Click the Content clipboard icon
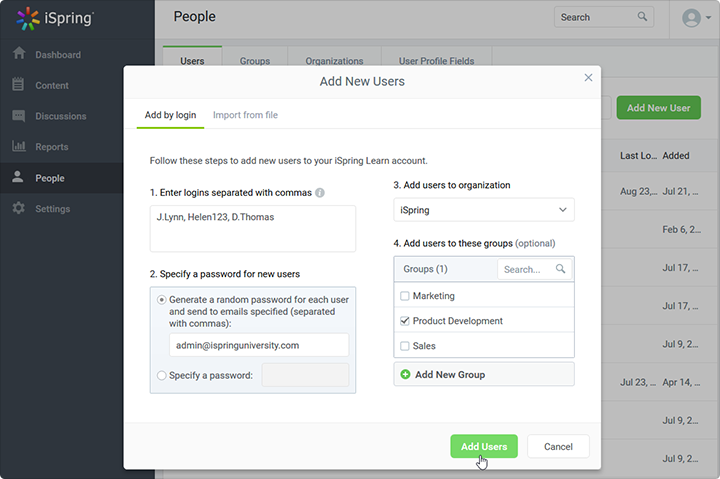 click(18, 84)
